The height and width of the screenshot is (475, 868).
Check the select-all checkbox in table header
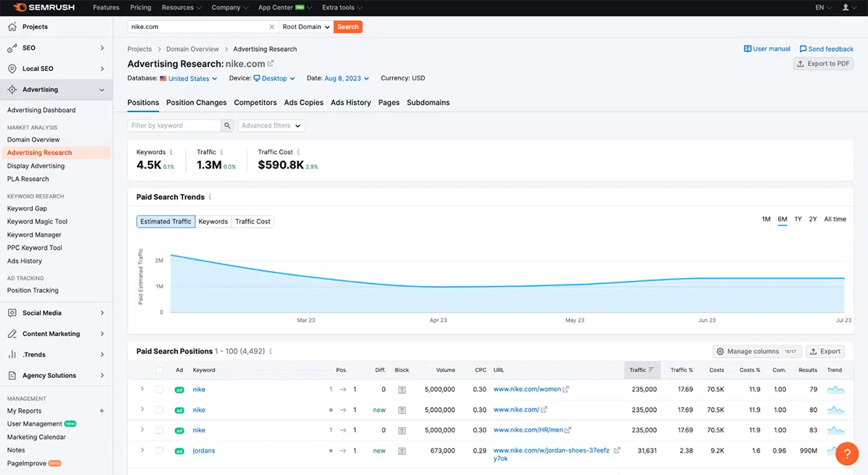point(159,370)
